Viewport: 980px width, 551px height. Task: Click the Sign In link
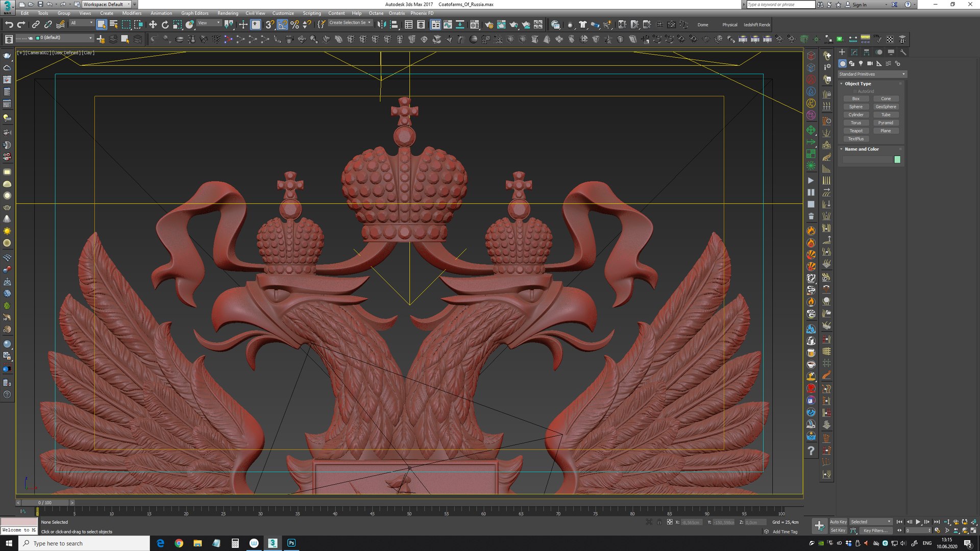[859, 5]
